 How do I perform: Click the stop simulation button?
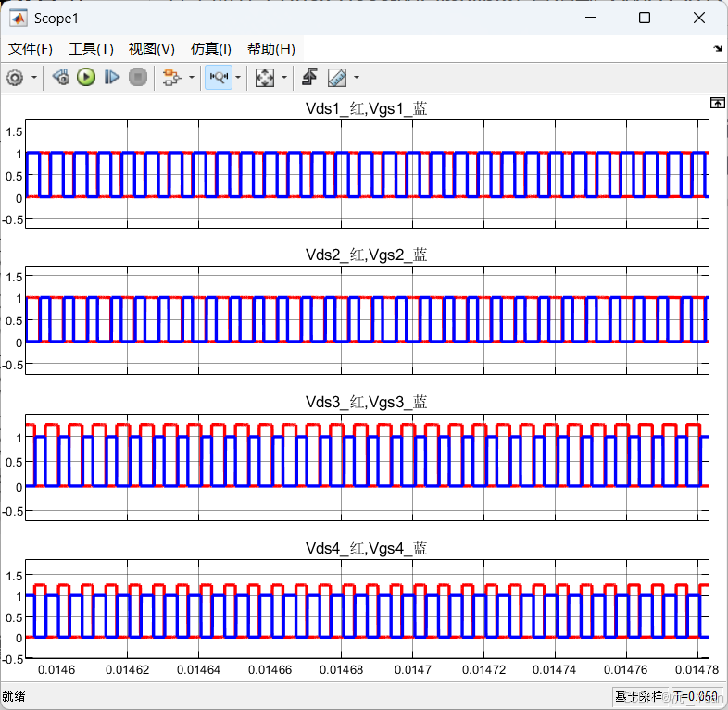138,78
